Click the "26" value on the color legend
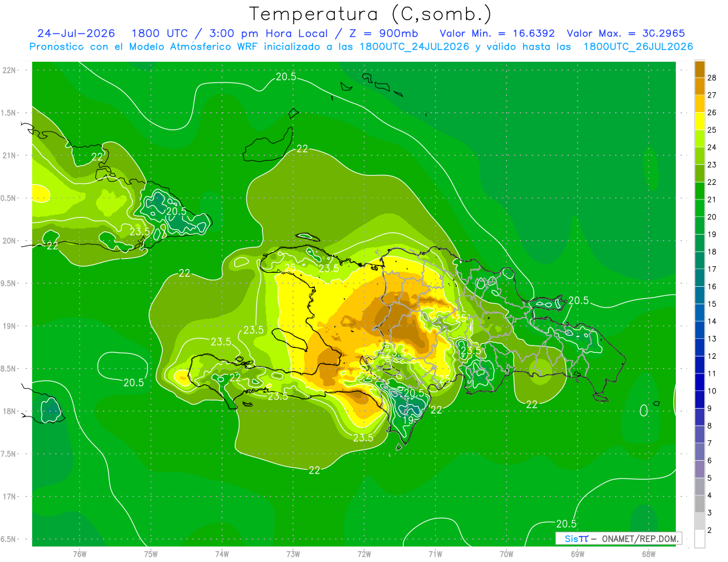The height and width of the screenshot is (562, 728). (x=712, y=112)
